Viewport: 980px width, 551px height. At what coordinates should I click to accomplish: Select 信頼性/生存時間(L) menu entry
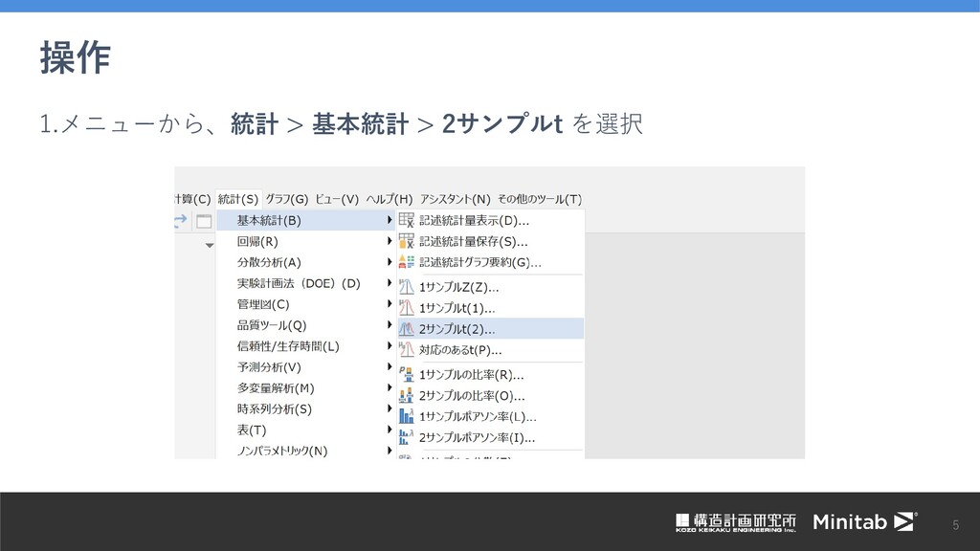[x=305, y=346]
